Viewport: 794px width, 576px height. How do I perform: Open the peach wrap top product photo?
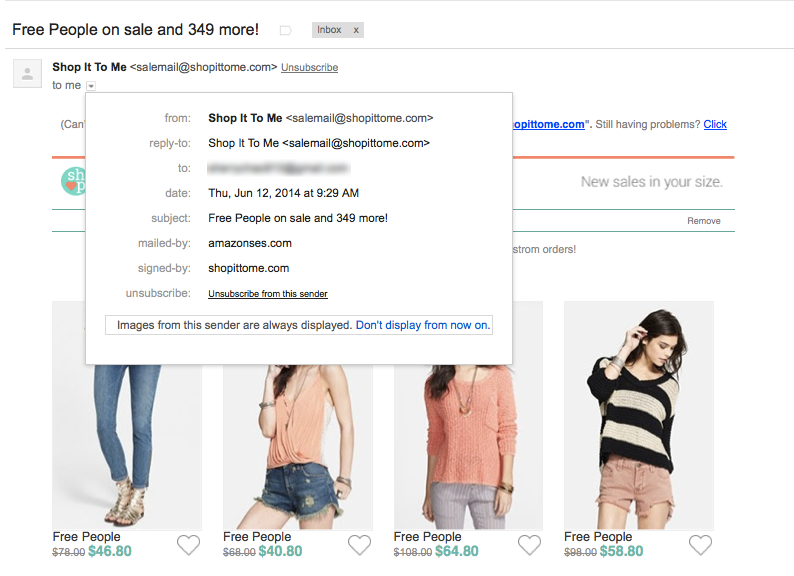click(x=298, y=447)
